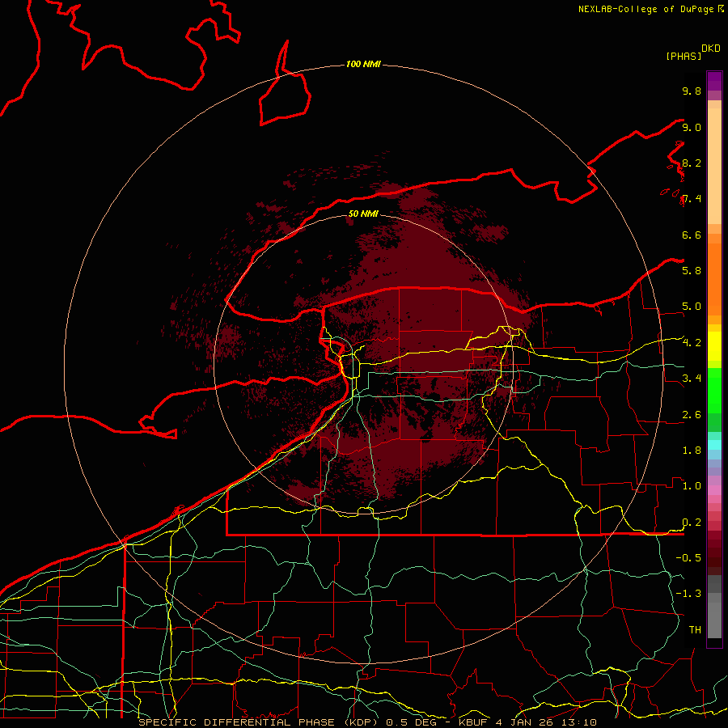Pick the purple segment atop the color bar
Viewport: 728px width, 728px height.
[x=714, y=81]
